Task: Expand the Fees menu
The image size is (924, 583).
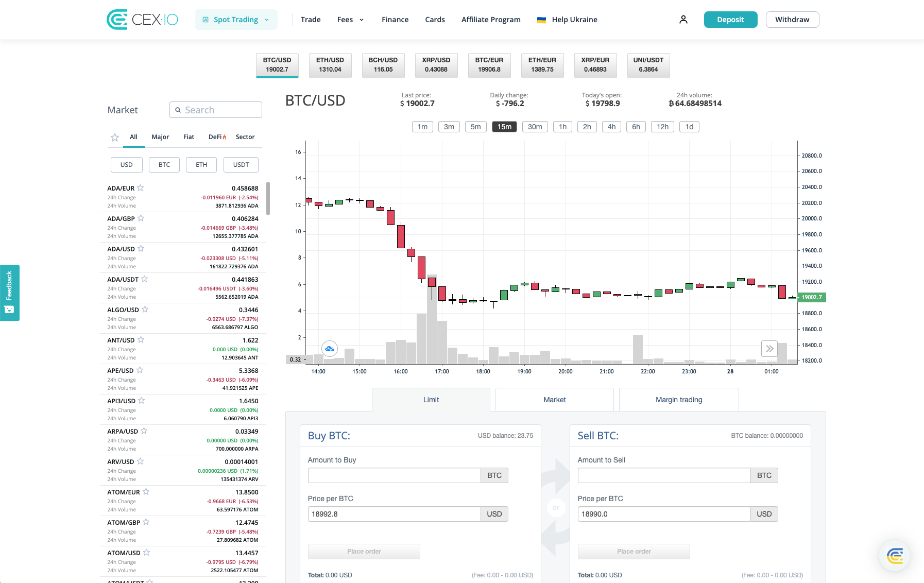Action: coord(351,20)
